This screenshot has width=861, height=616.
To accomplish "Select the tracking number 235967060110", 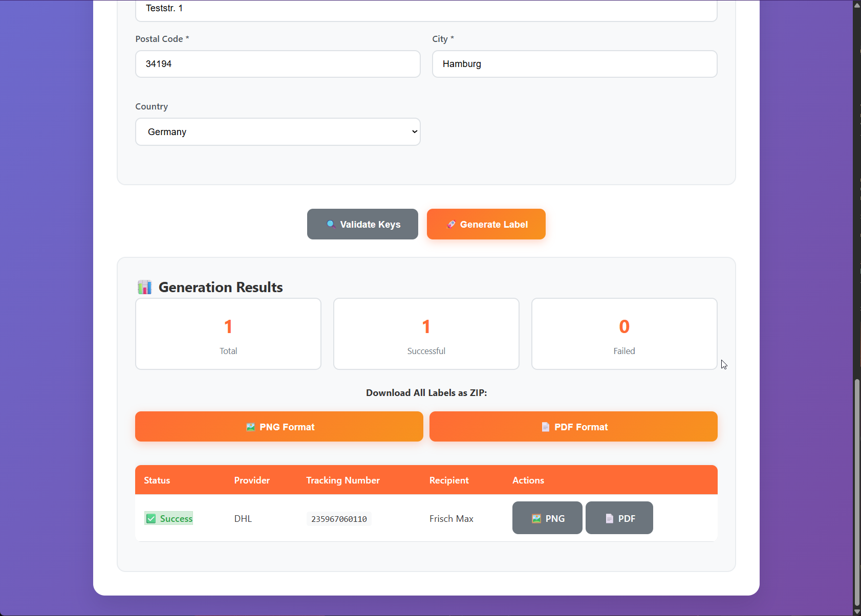I will [x=338, y=518].
